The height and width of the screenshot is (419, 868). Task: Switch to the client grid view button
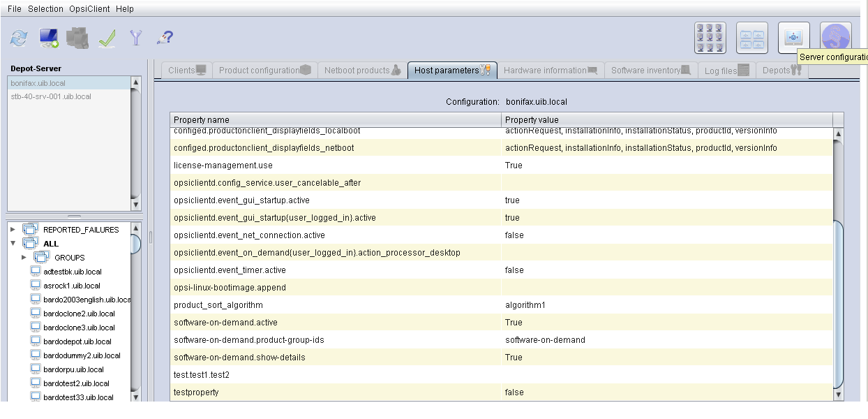(710, 38)
